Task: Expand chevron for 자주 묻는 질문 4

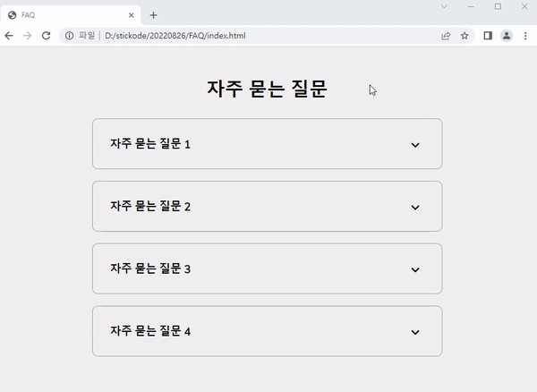Action: point(415,332)
